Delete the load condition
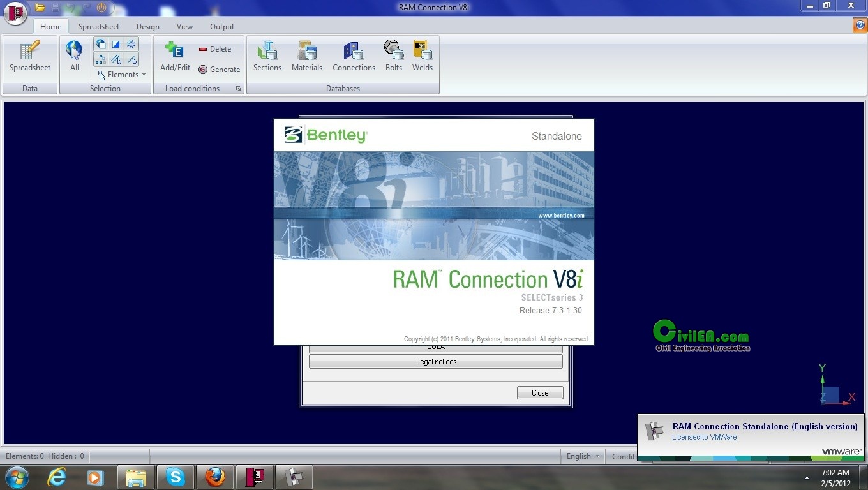Viewport: 868px width, 490px height. pos(215,49)
